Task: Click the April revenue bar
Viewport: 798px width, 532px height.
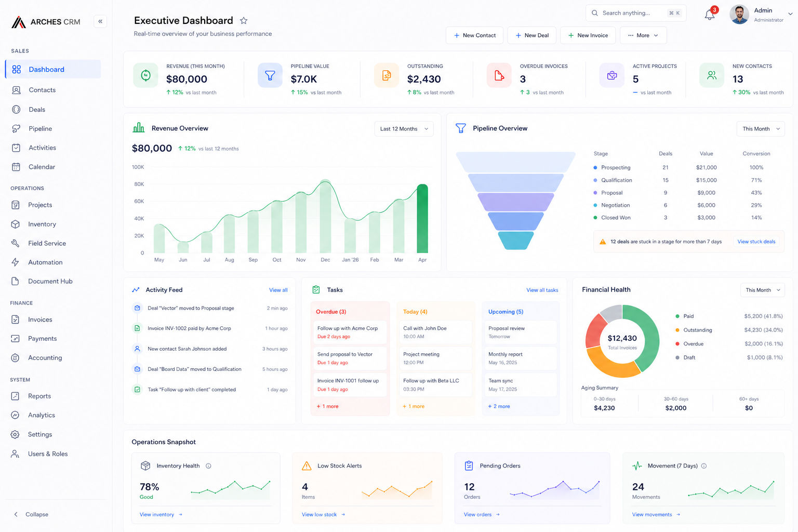Action: coord(422,219)
